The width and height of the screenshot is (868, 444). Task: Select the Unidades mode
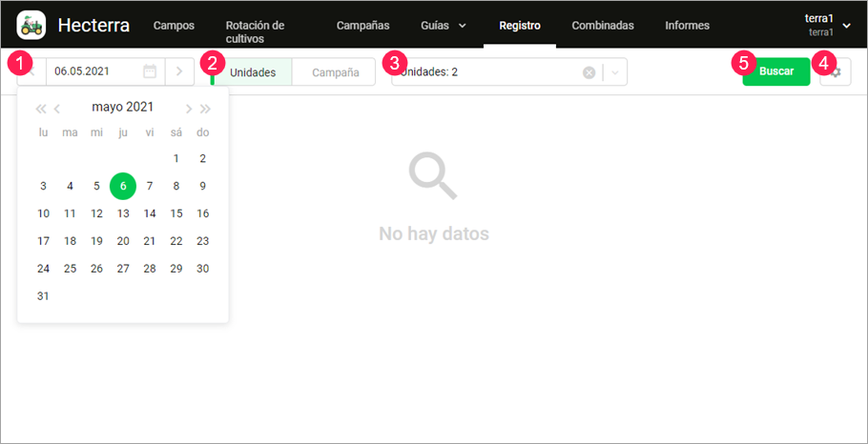coord(253,72)
